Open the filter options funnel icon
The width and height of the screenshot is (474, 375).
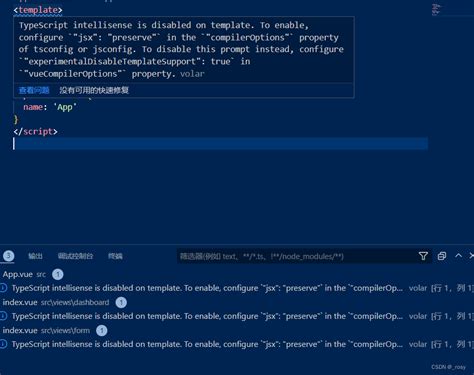(x=423, y=256)
